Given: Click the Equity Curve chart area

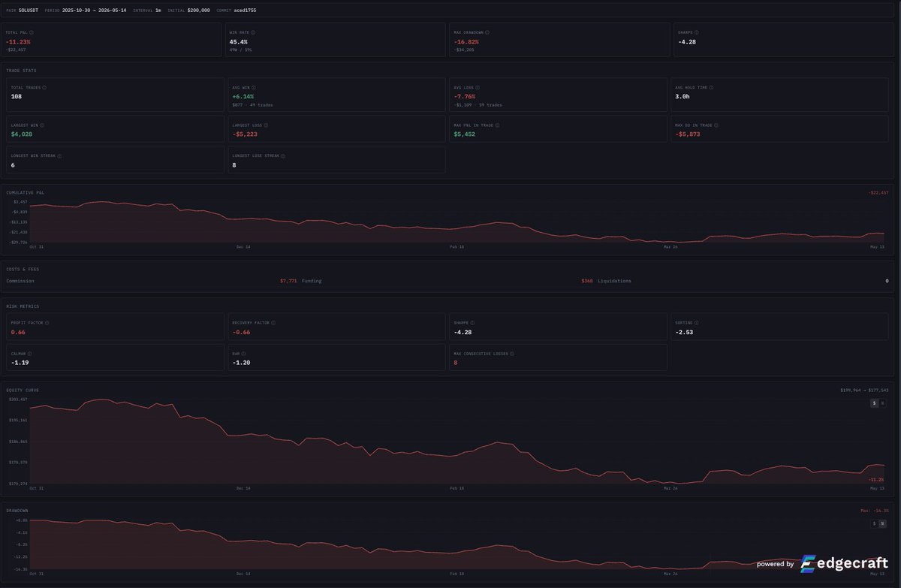Looking at the screenshot, I should 458,442.
